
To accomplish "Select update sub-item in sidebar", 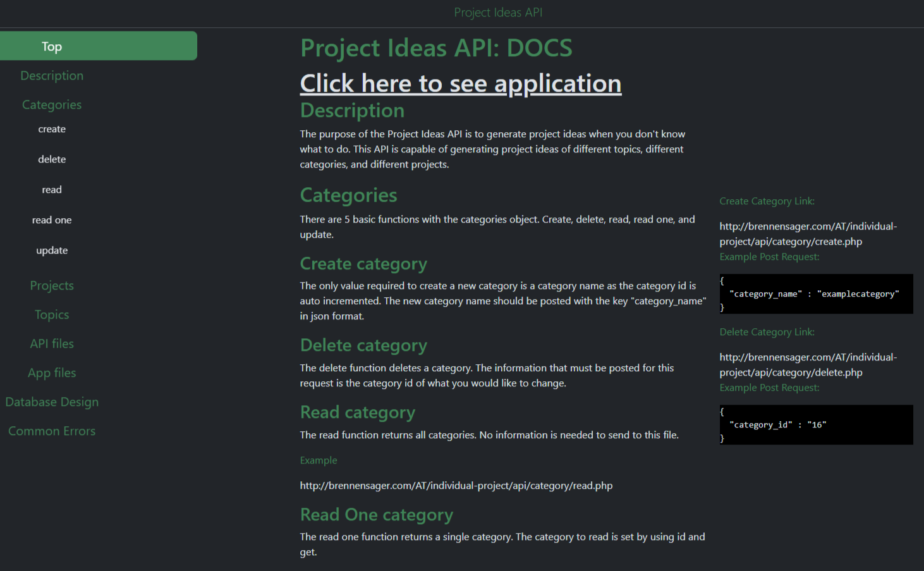I will [x=52, y=250].
